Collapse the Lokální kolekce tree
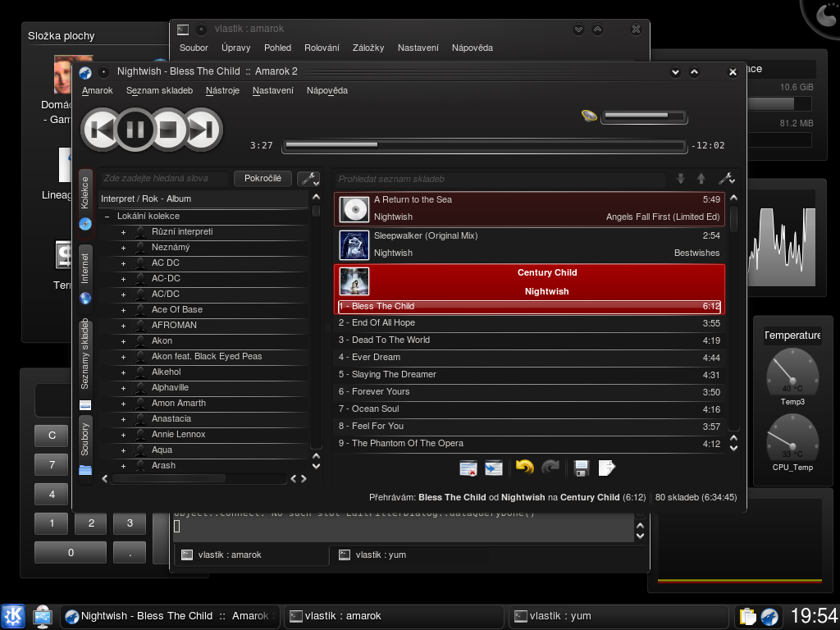This screenshot has width=840, height=630. click(107, 217)
